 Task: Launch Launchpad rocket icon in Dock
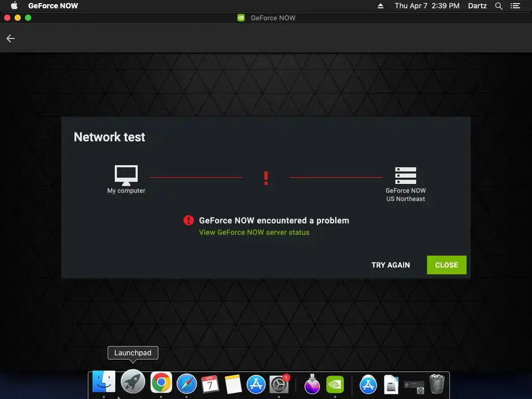133,382
